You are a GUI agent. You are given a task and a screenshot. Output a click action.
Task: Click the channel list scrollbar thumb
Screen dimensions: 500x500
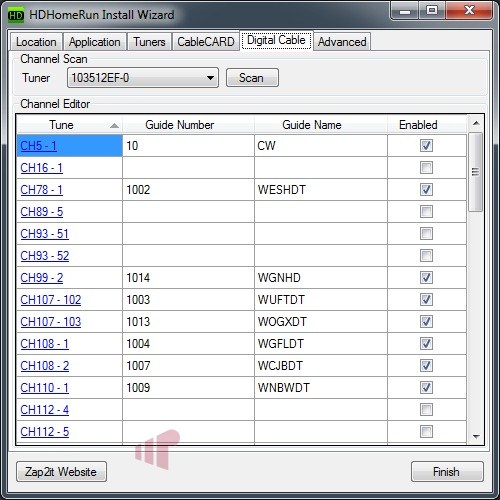click(x=476, y=172)
